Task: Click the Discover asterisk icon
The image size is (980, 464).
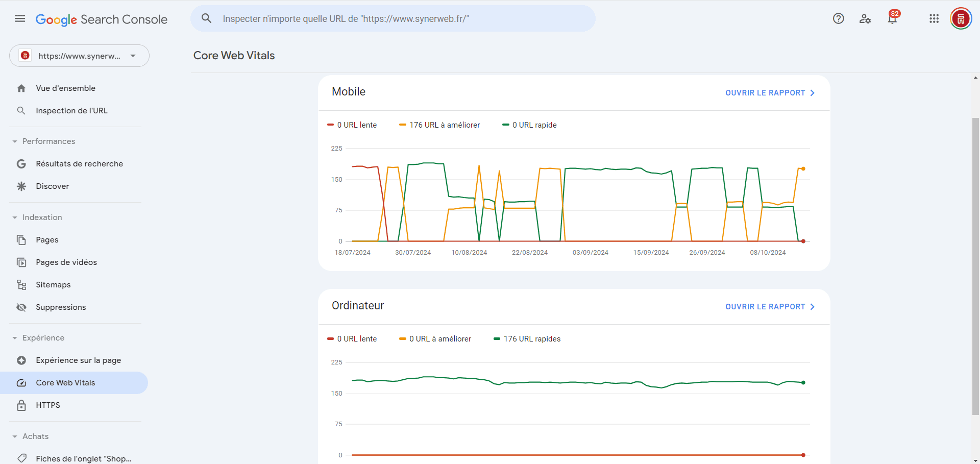Action: [x=21, y=186]
